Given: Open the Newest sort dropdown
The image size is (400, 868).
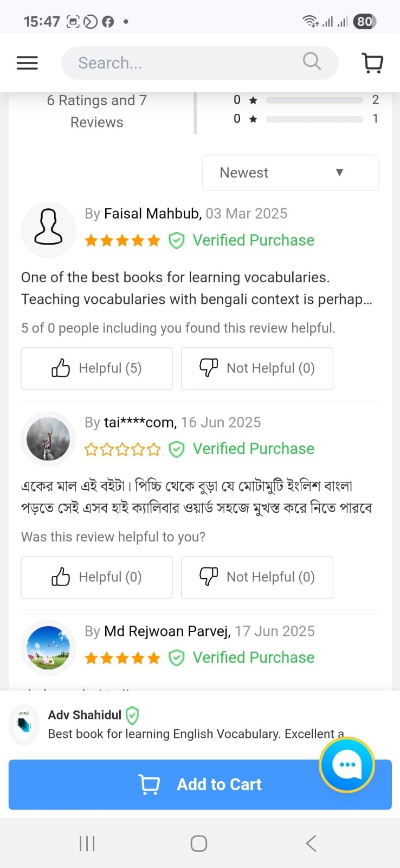Looking at the screenshot, I should [x=291, y=173].
